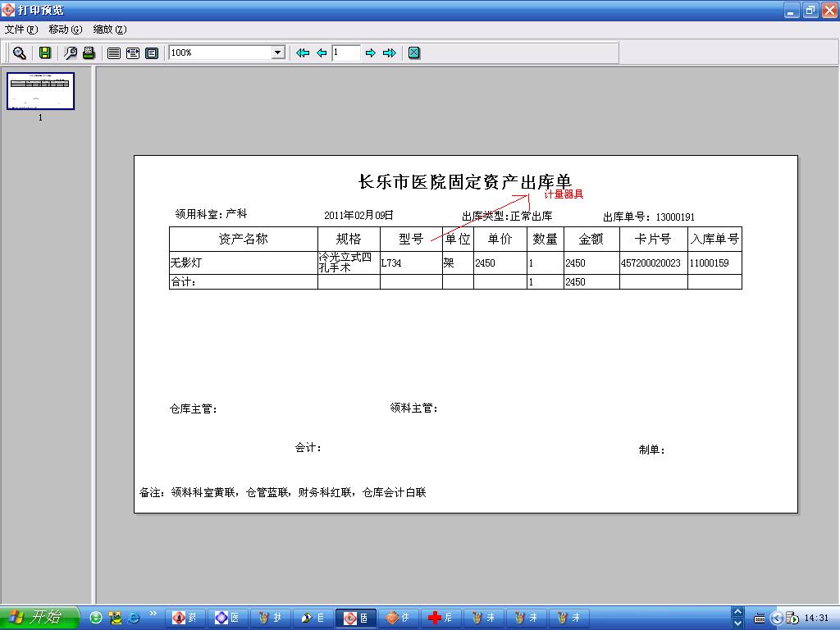Viewport: 840px width, 630px height.
Task: Switch to red-cross taskbar item 后
Action: click(441, 618)
